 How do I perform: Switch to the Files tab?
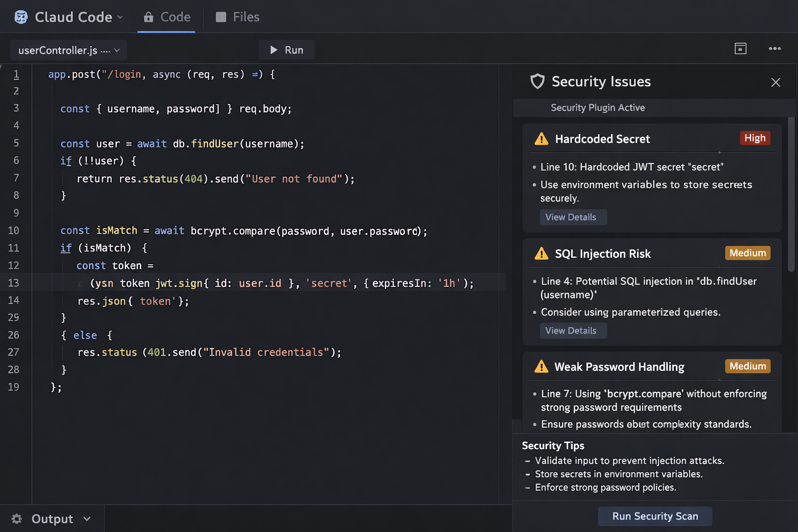pyautogui.click(x=237, y=17)
